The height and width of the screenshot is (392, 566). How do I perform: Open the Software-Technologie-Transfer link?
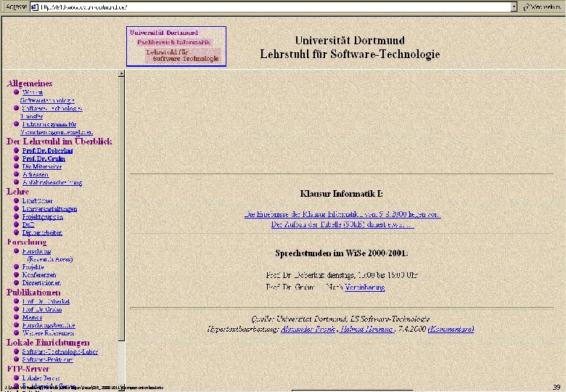point(51,113)
